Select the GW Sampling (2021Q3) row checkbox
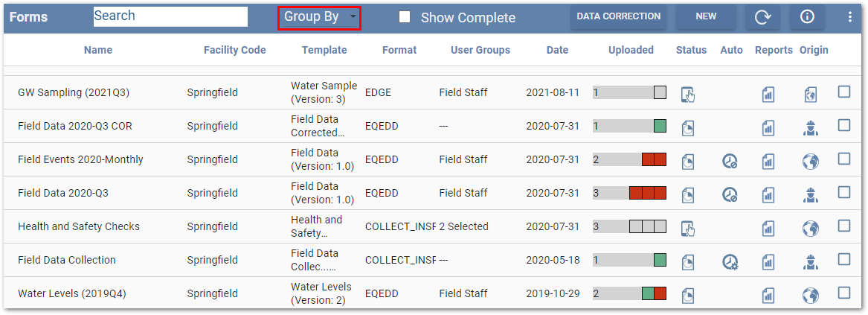 tap(844, 92)
